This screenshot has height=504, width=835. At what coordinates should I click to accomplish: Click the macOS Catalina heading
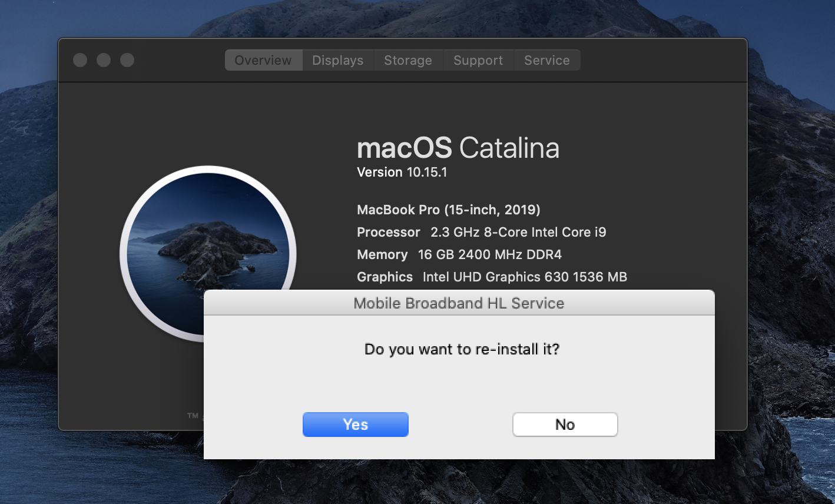pos(458,147)
